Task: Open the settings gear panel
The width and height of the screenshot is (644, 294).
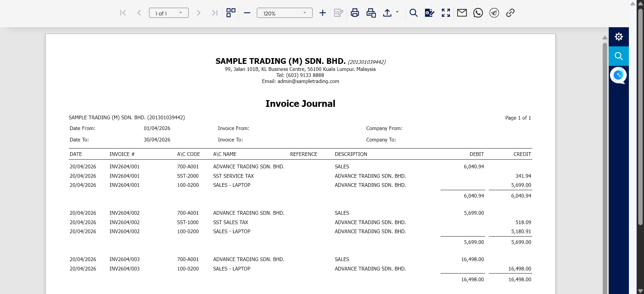Action: [618, 37]
